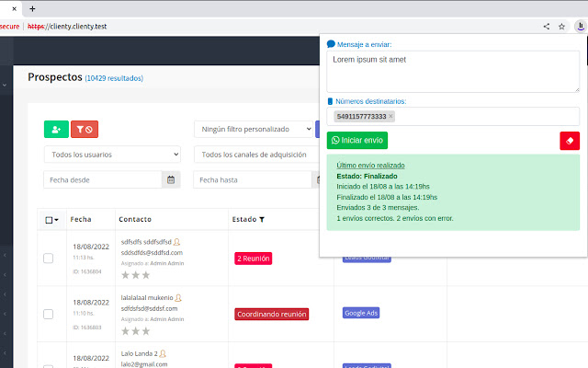Click third star rating for sdfsdfs sddfsdfsd
Screen dimensions: 588x368
[x=146, y=275]
